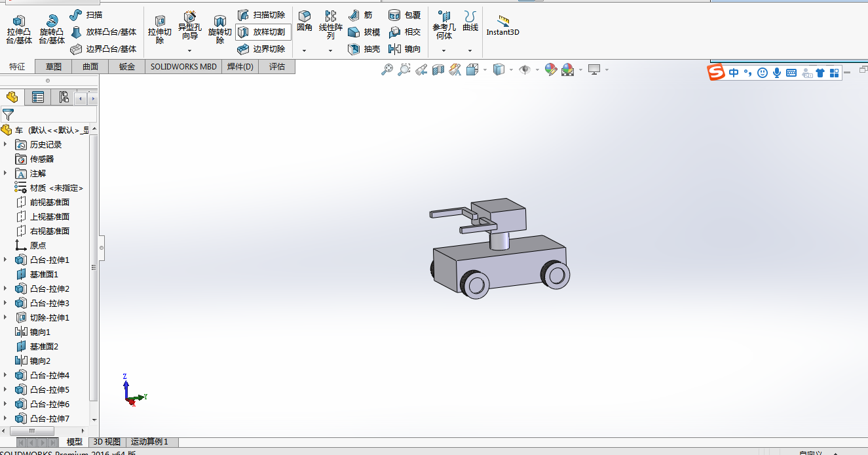The width and height of the screenshot is (868, 455).
Task: Toggle Sogou punctuation mode button
Action: coord(748,73)
